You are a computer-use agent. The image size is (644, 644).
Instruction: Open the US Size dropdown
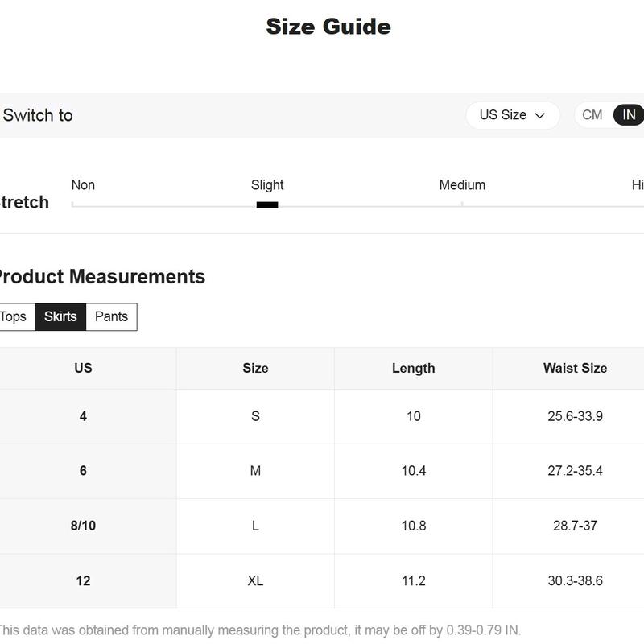tap(512, 115)
